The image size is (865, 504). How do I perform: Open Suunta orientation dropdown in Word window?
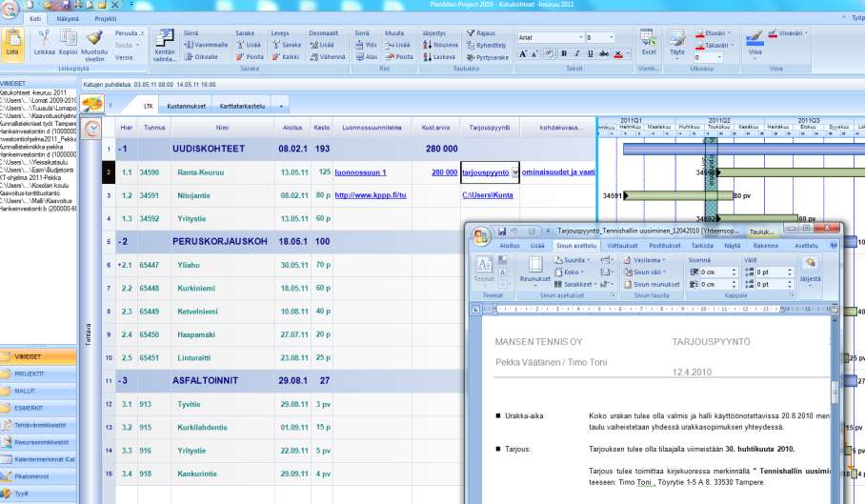coord(573,260)
